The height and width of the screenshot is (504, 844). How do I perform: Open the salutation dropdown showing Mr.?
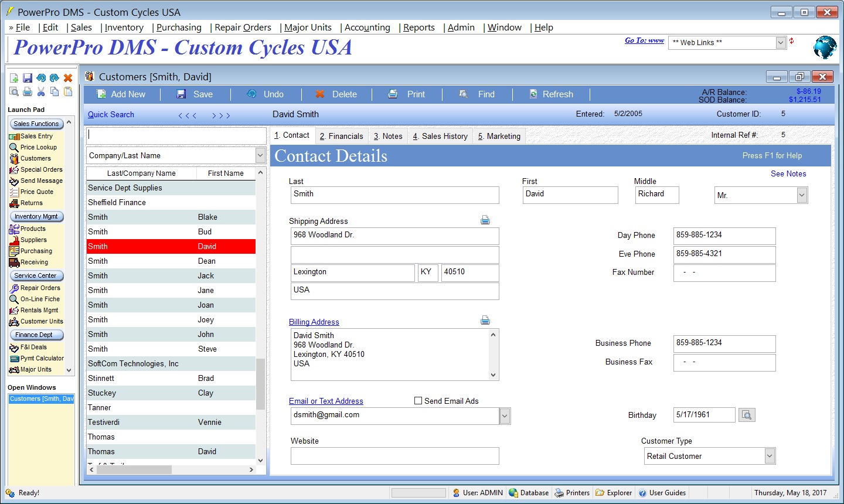click(801, 195)
